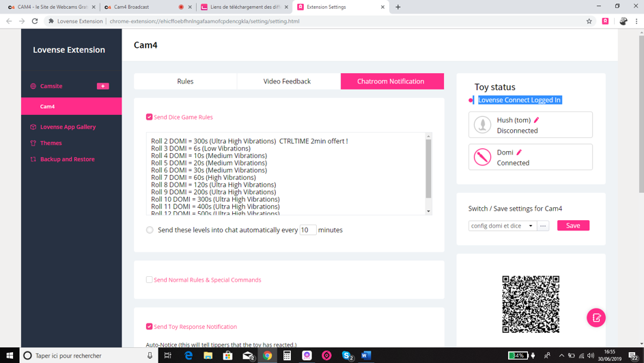This screenshot has height=363, width=644.
Task: Bookmark this page with the star icon
Action: 589,21
